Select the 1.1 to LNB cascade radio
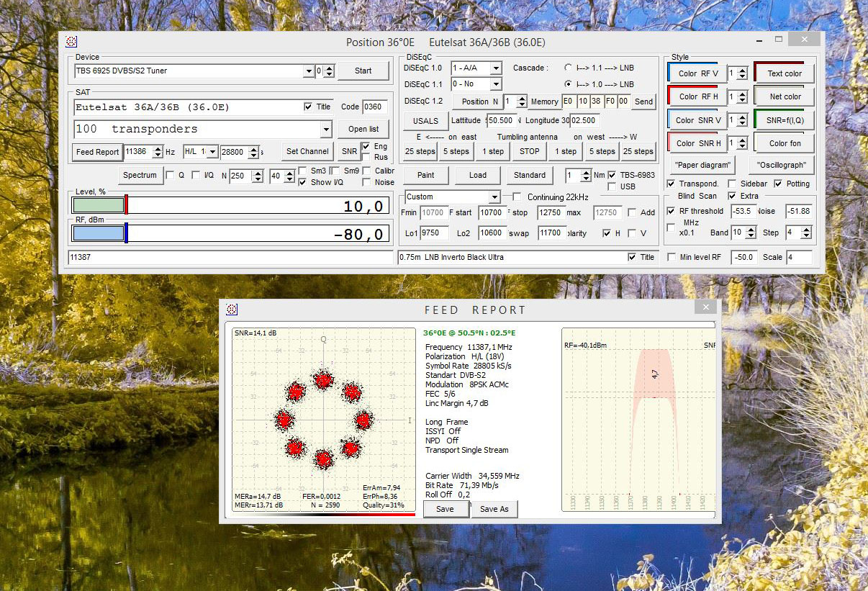 tap(569, 68)
